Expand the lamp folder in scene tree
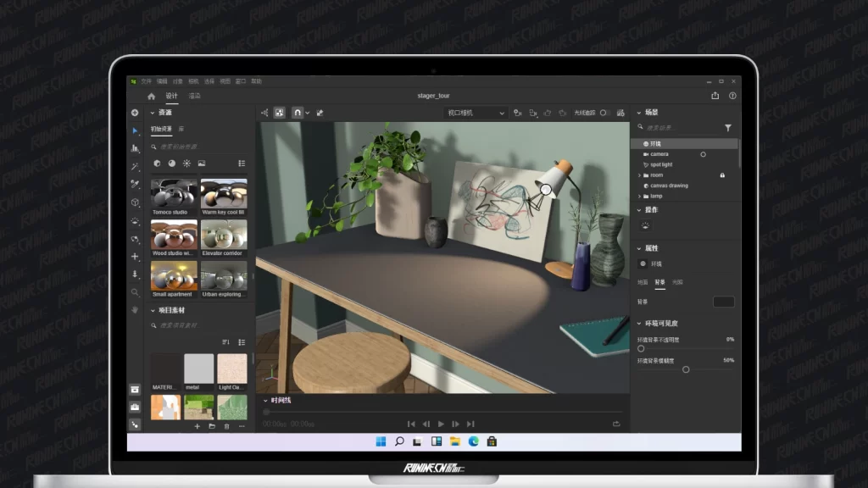 point(639,196)
